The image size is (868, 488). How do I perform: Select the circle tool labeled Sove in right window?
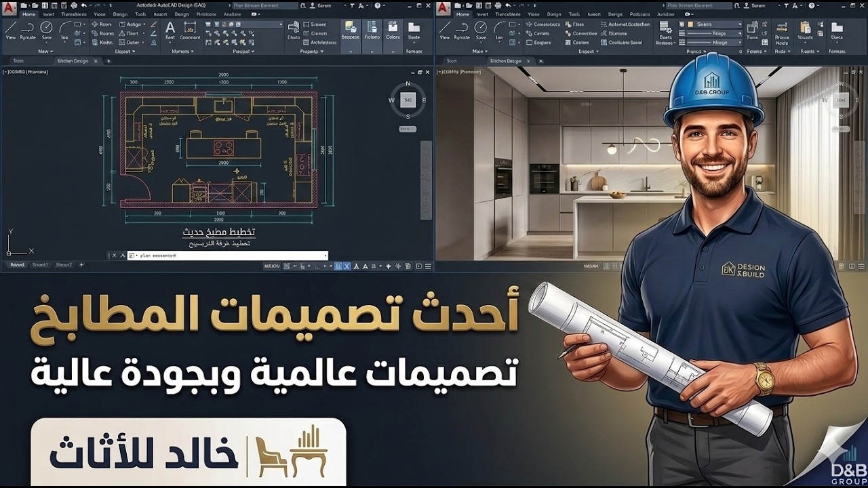tap(481, 30)
